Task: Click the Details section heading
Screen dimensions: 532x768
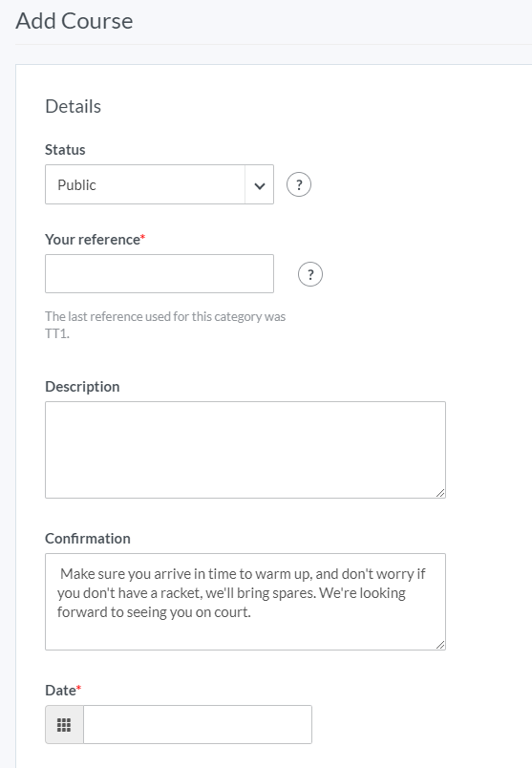Action: tap(73, 106)
